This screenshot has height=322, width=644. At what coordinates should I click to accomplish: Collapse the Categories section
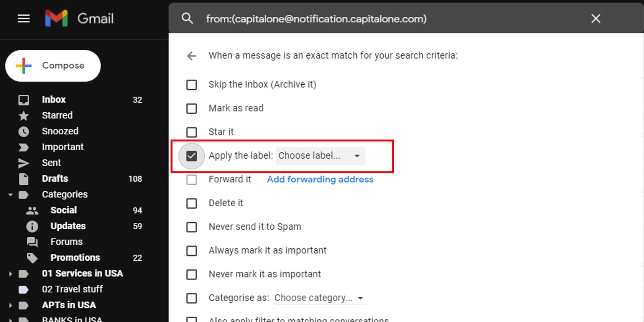coord(10,194)
